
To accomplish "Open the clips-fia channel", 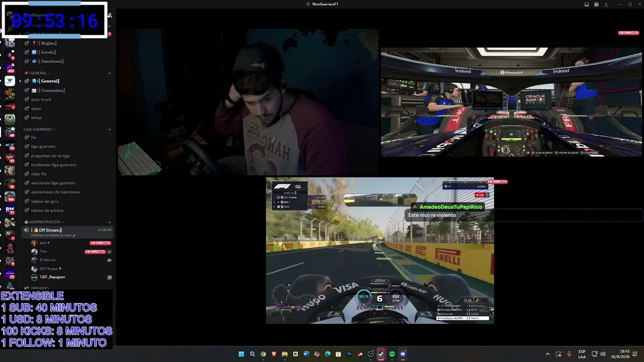I will (x=67, y=174).
